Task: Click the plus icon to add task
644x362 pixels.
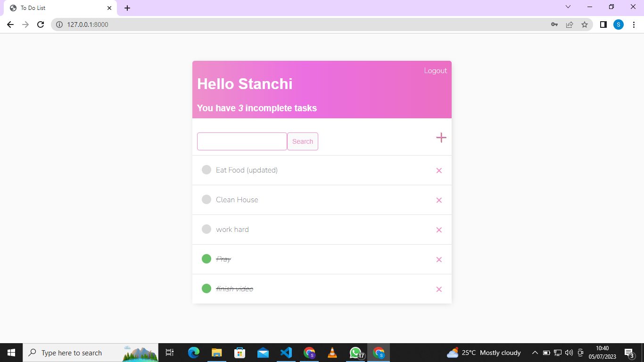Action: (441, 138)
